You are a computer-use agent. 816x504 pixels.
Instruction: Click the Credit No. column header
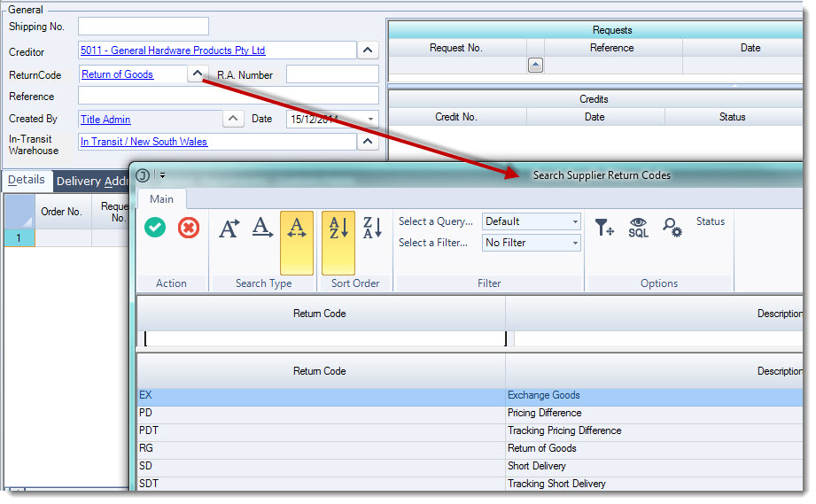[x=456, y=118]
